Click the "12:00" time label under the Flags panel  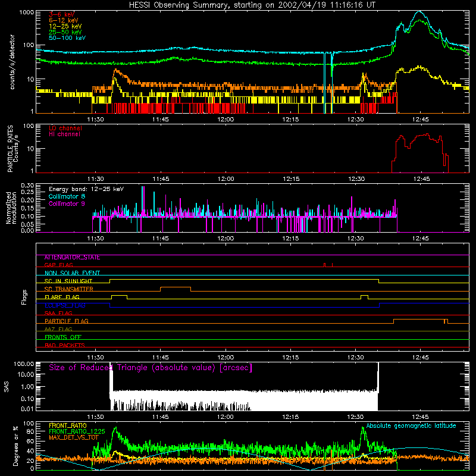point(226,358)
